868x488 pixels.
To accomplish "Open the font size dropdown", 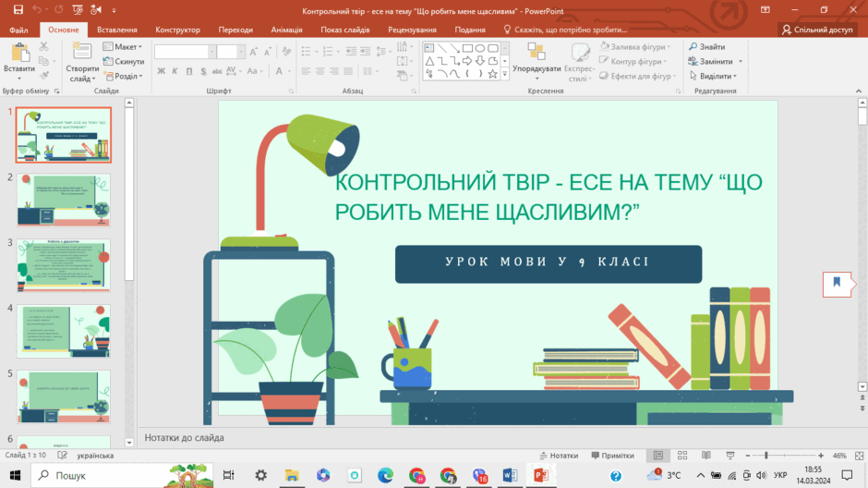I will tap(241, 52).
